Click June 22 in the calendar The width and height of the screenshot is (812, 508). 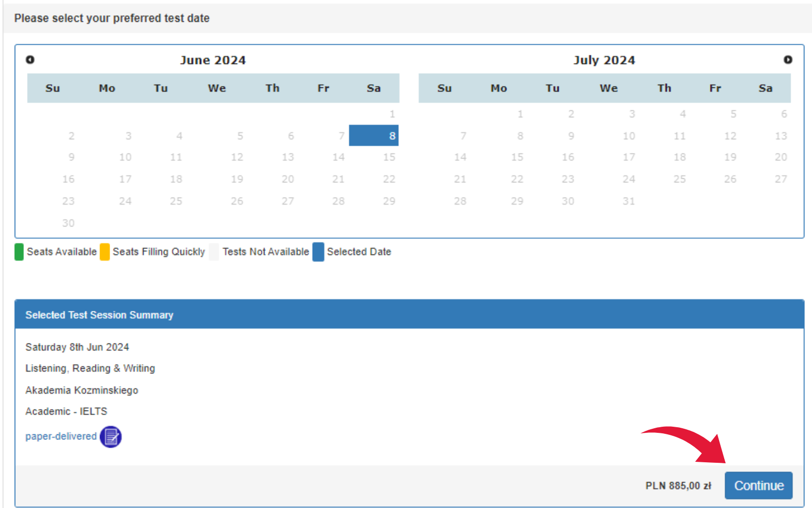click(x=389, y=179)
